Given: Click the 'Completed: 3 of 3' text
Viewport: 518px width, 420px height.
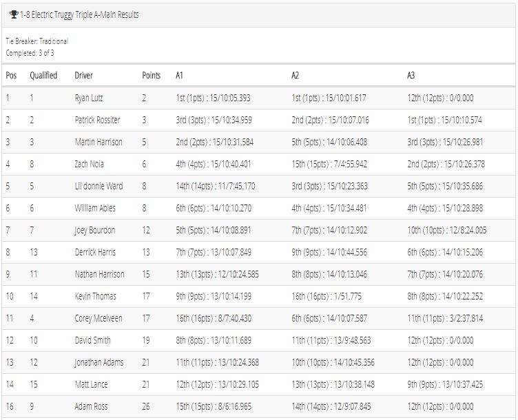Looking at the screenshot, I should tap(30, 53).
